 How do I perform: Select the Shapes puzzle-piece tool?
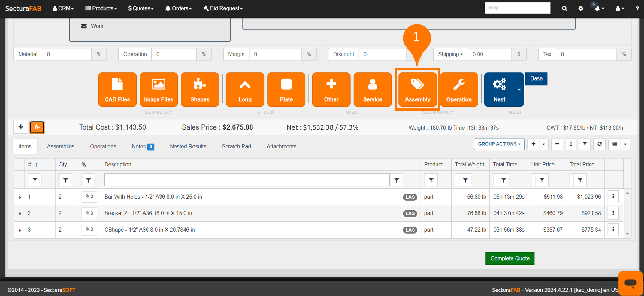(200, 90)
